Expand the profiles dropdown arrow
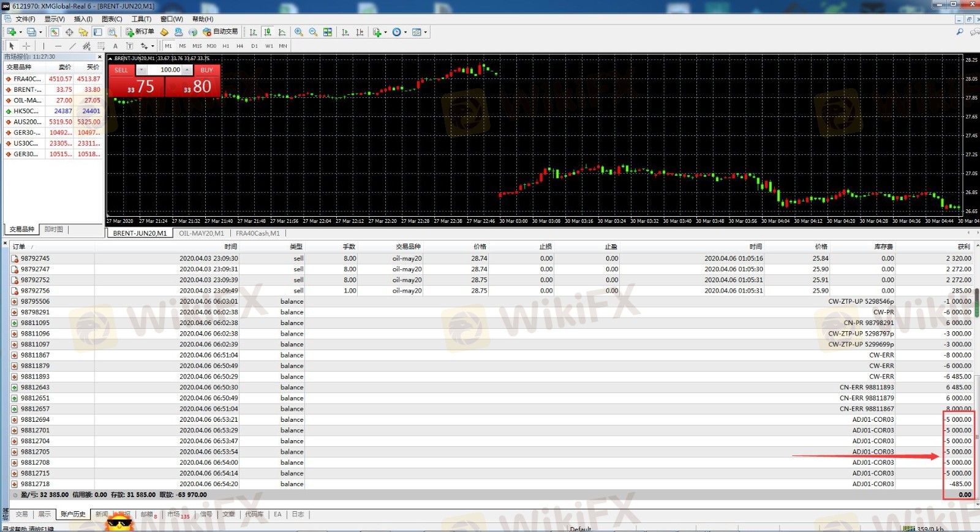This screenshot has width=980, height=532. pos(40,32)
